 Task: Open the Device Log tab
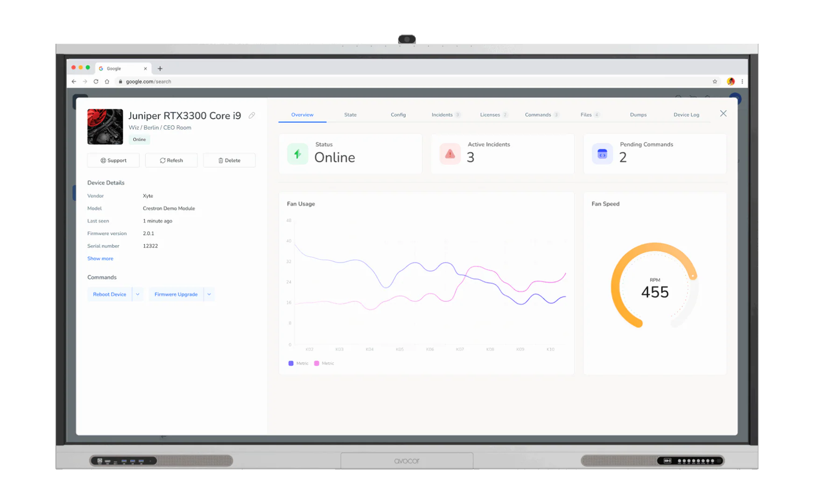686,115
